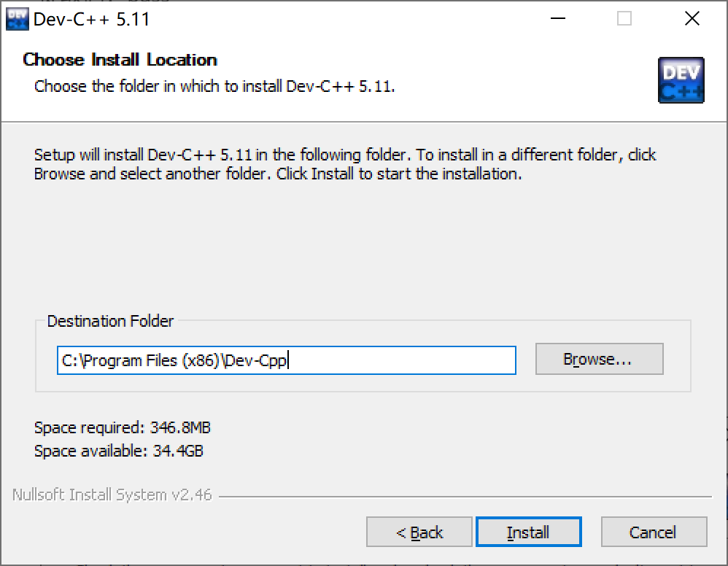The image size is (728, 566).
Task: Click the greyed-out maximize button
Action: tap(624, 19)
